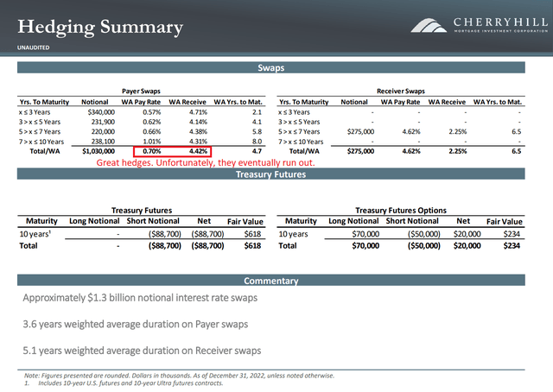This screenshot has height=392, width=553.
Task: Click the Payer Swaps '7 > x ≤ 10 Years' label
Action: pos(41,142)
